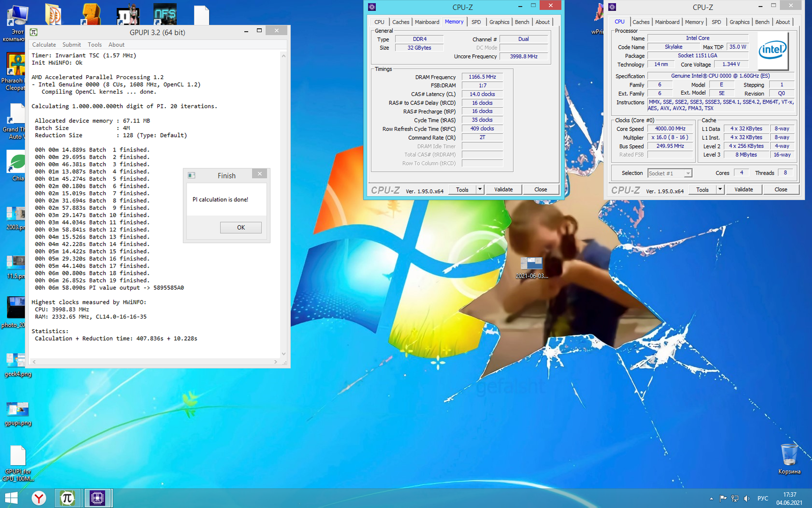Click GPUPI vertical scrollbar up arrow

point(283,56)
